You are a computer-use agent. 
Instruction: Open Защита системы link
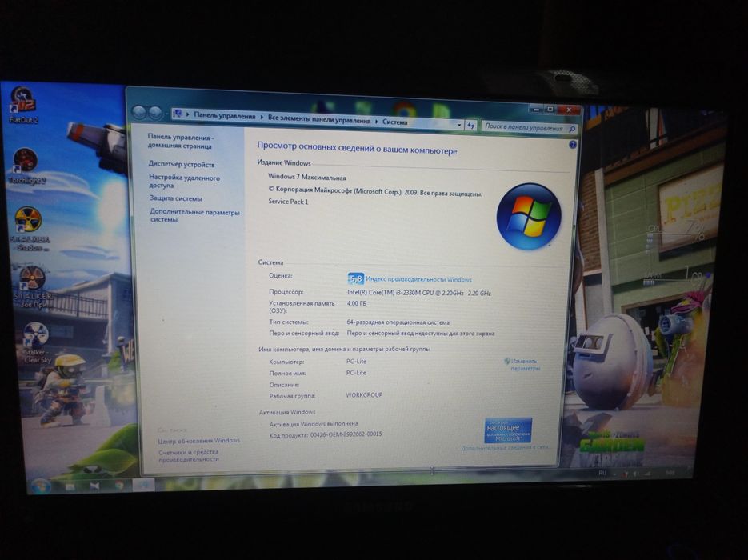pos(175,198)
